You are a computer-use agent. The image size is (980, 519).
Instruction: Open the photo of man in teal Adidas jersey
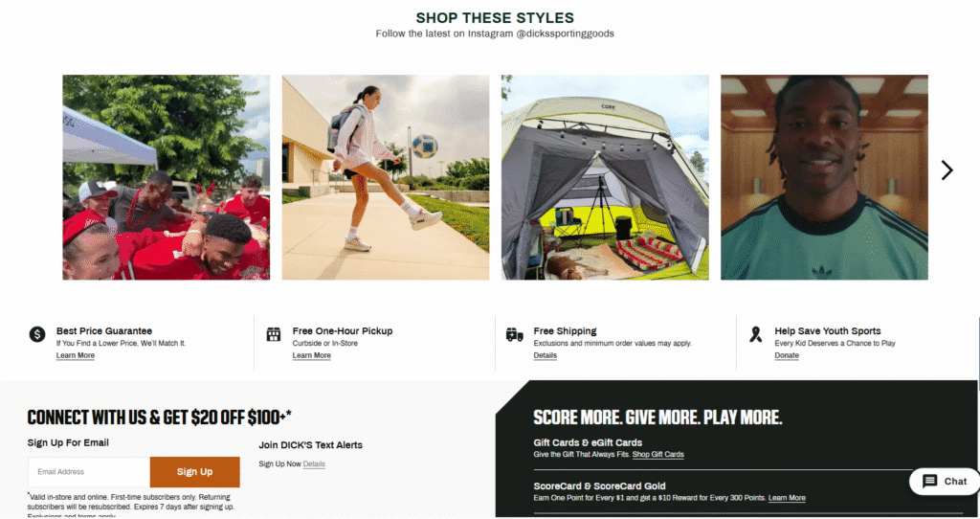pyautogui.click(x=824, y=177)
